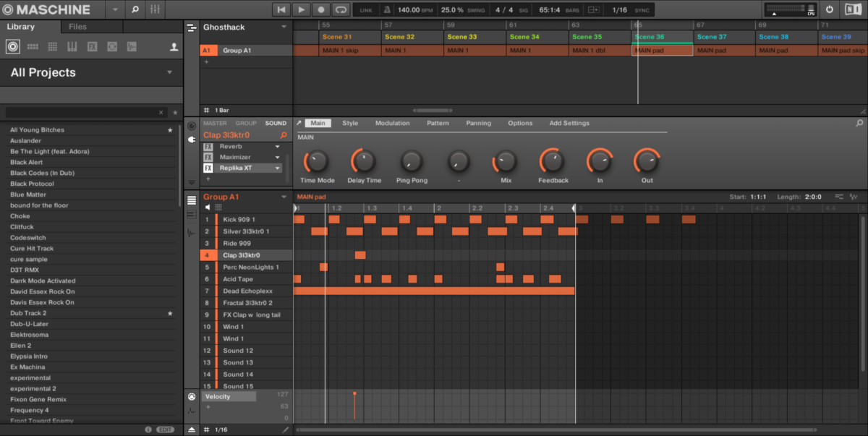
Task: Expand the Group A1 dropdown arrow
Action: point(285,196)
